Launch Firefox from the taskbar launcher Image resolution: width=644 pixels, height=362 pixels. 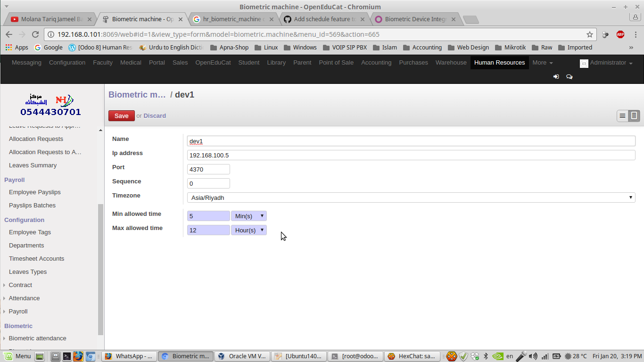pyautogui.click(x=78, y=356)
